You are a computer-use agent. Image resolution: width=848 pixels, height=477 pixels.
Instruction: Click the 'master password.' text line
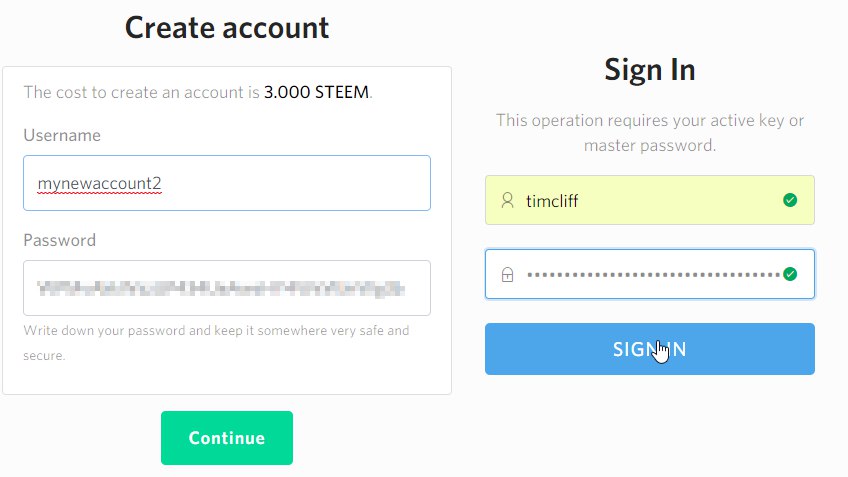point(650,145)
